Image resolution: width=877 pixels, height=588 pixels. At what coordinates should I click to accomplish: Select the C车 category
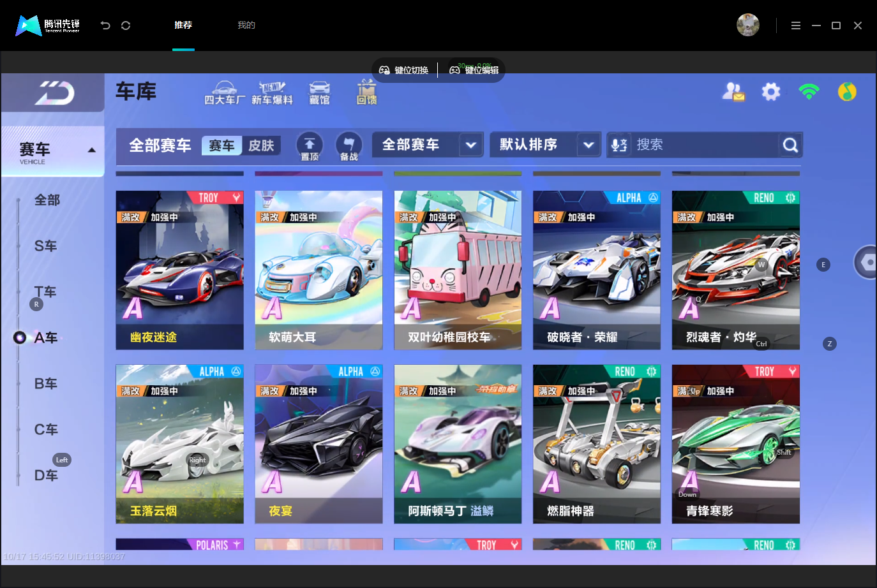pyautogui.click(x=46, y=430)
